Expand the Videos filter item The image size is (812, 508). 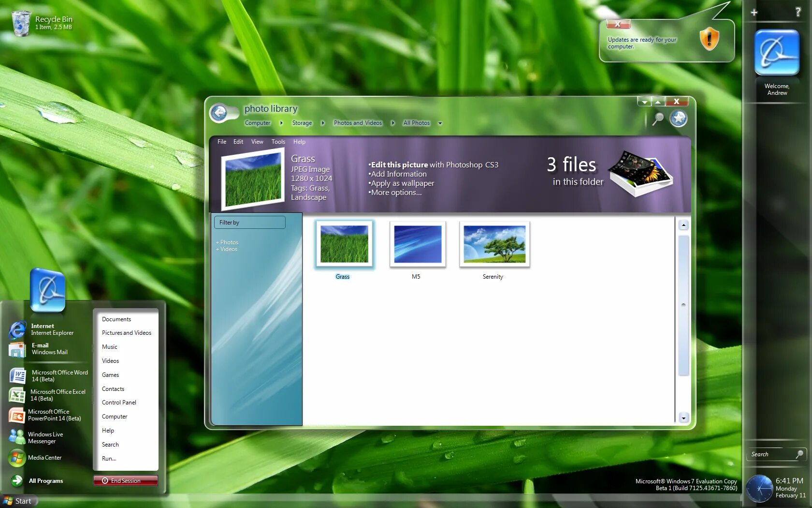point(227,249)
